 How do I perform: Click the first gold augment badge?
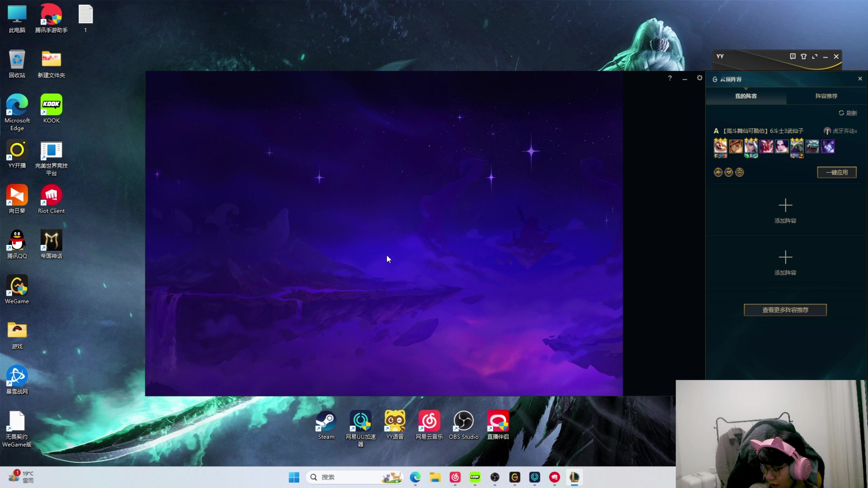click(x=718, y=172)
